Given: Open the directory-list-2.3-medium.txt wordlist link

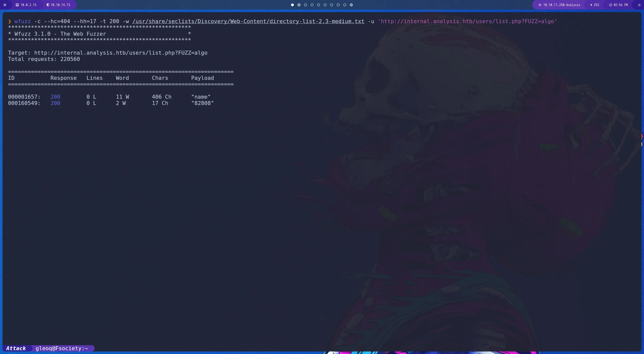Looking at the screenshot, I should [x=248, y=21].
